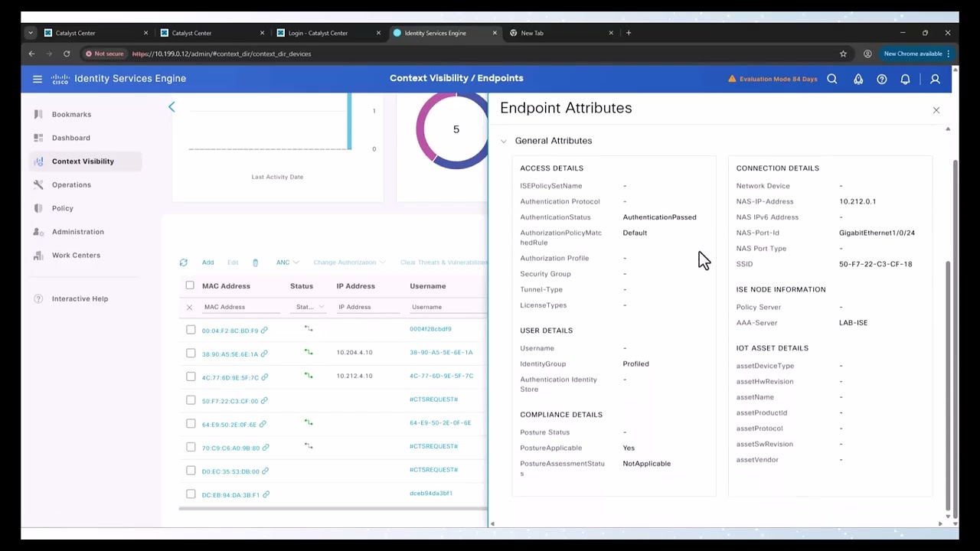Refresh the endpoints table
The width and height of the screenshot is (980, 551).
point(184,262)
